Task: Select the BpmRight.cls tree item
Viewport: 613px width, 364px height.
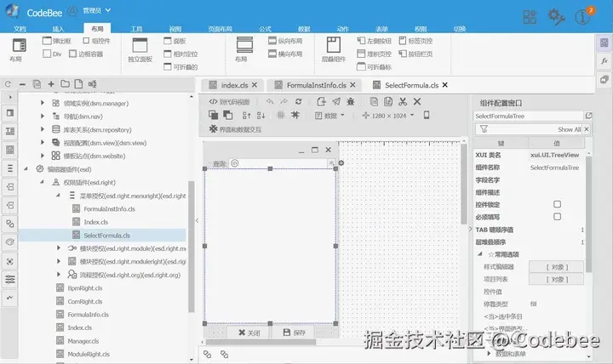Action: pyautogui.click(x=85, y=288)
